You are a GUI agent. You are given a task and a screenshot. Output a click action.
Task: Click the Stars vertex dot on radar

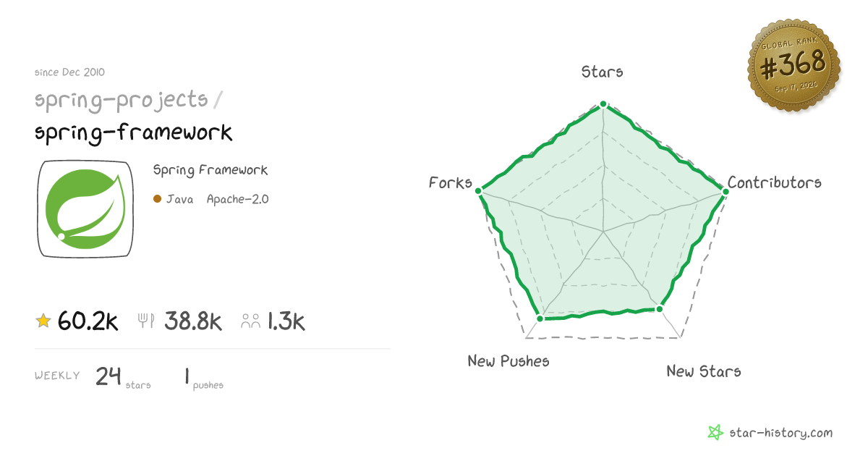coord(603,105)
